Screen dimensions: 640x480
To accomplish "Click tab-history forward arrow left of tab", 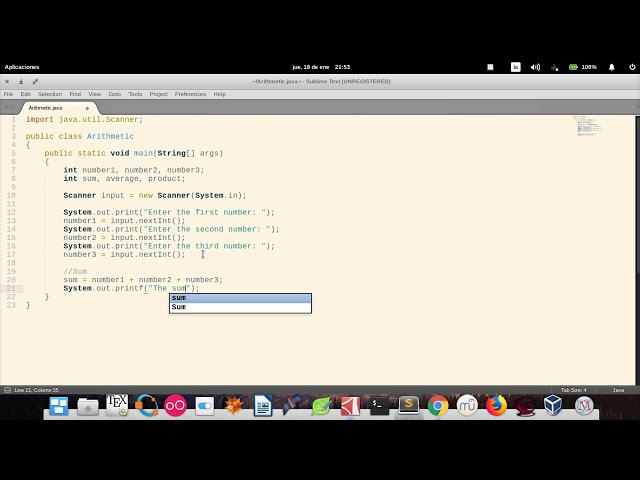I will [13, 108].
